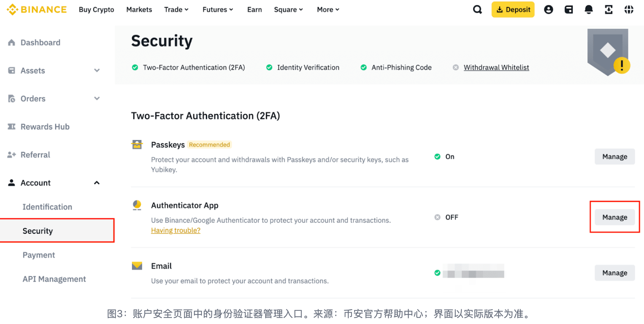The image size is (644, 324).
Task: Click the Having trouble? link
Action: click(x=176, y=230)
